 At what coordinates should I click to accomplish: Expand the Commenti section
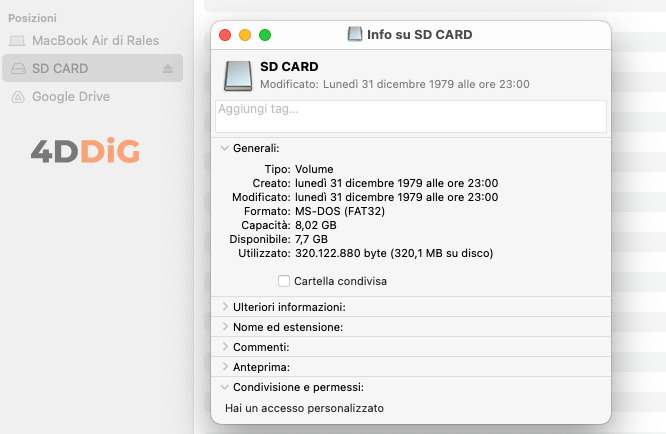(225, 347)
